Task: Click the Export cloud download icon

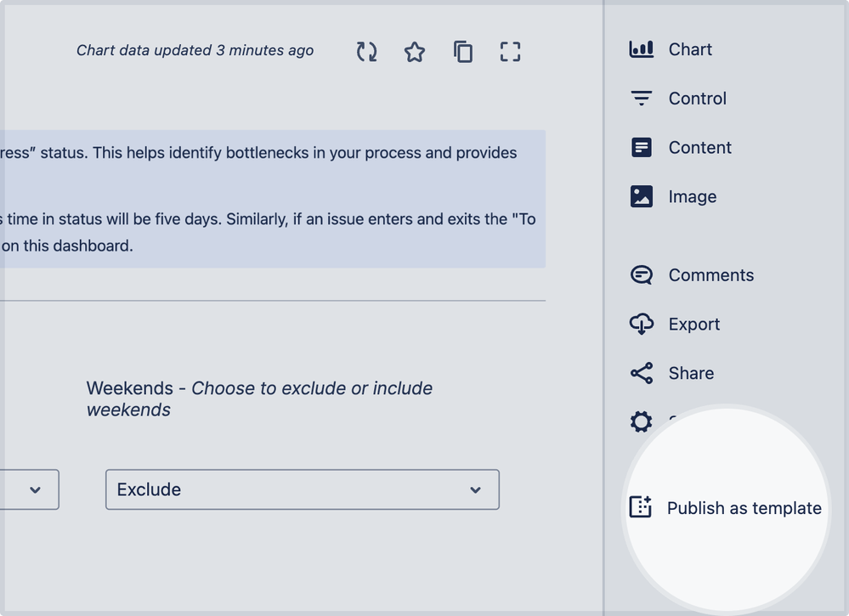Action: pyautogui.click(x=642, y=324)
